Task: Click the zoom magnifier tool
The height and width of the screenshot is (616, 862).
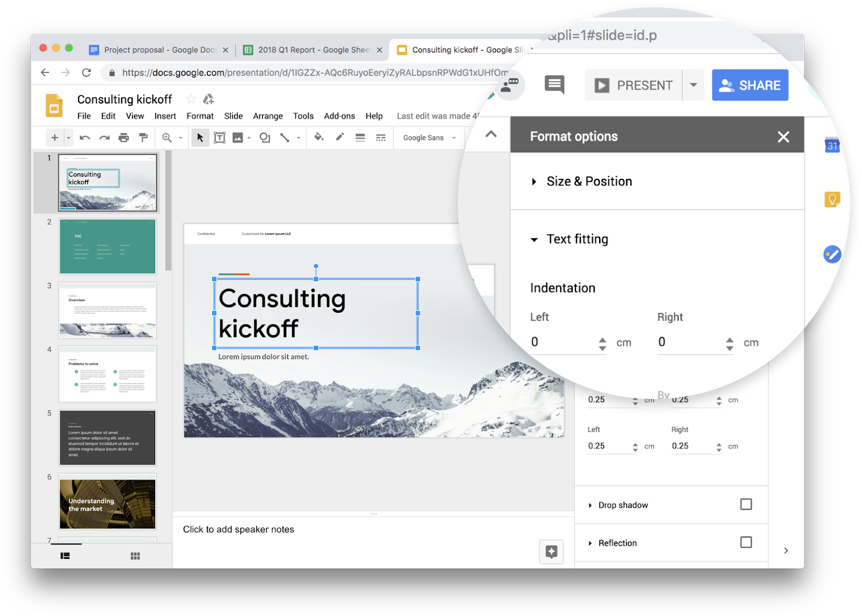Action: pyautogui.click(x=166, y=137)
